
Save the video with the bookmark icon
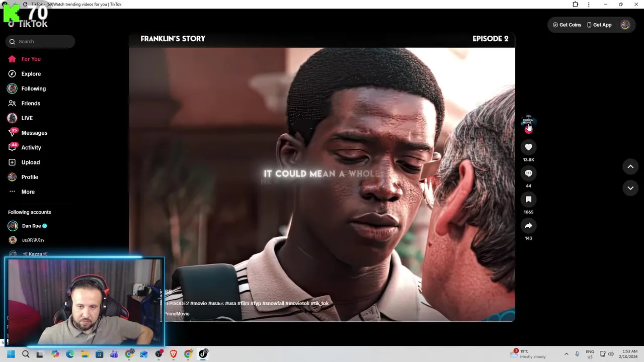click(x=528, y=199)
